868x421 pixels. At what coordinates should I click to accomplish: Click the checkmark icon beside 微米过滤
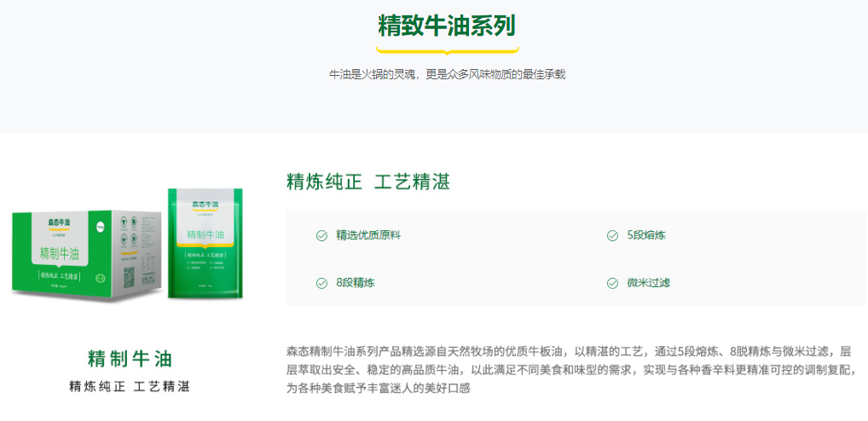click(x=612, y=283)
